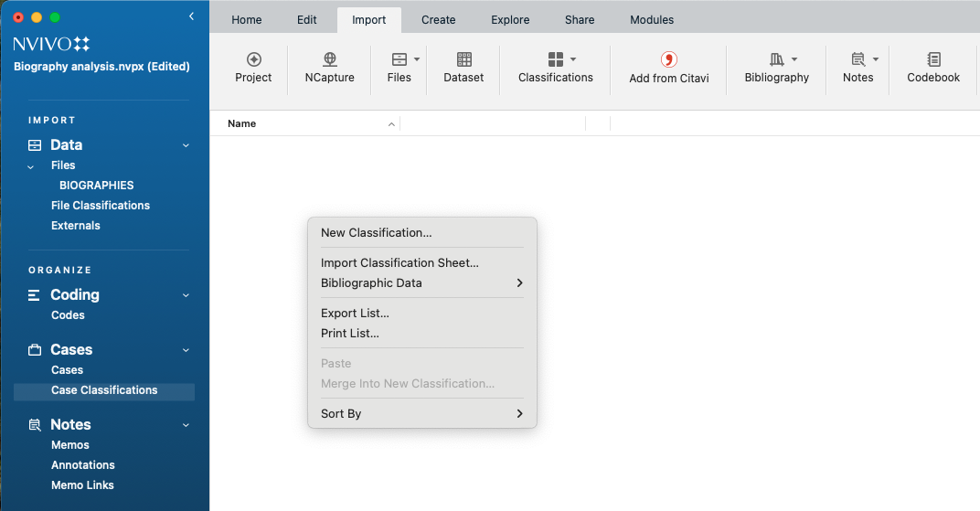Click the Project import icon
The width and height of the screenshot is (980, 511).
[x=253, y=59]
